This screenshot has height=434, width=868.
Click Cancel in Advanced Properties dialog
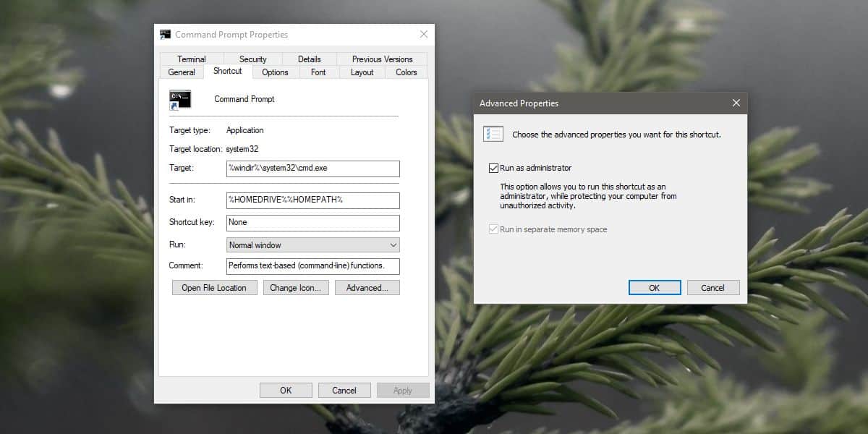(713, 288)
